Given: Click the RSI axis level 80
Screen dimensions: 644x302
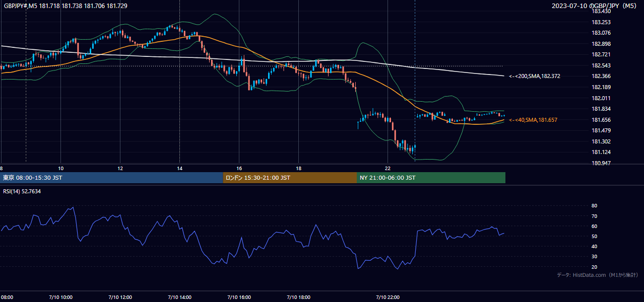Looking at the screenshot, I should [595, 206].
